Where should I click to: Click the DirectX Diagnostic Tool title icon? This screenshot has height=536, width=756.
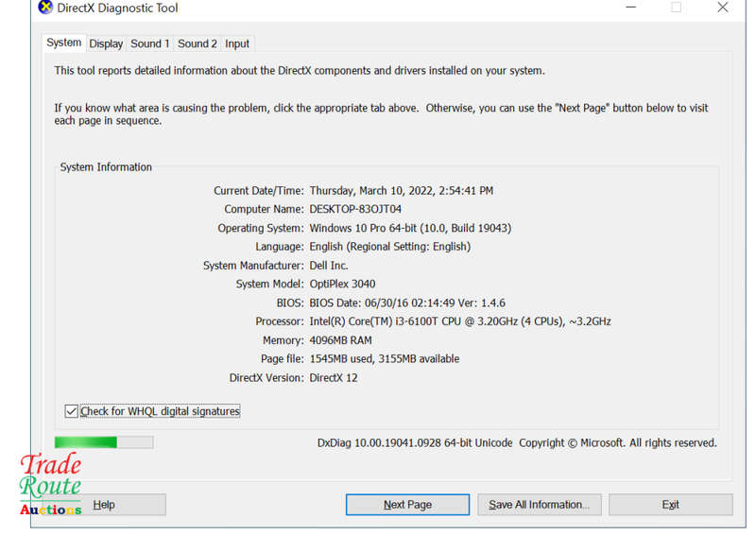click(45, 8)
